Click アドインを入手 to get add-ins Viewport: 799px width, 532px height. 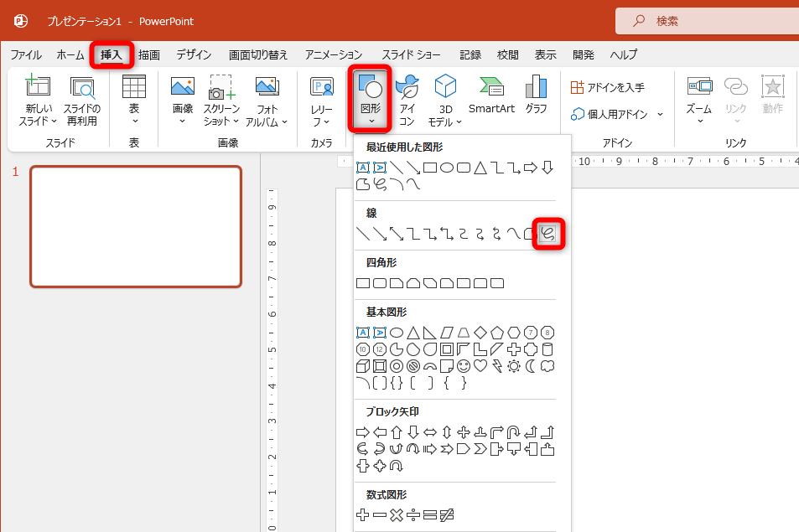[x=608, y=85]
